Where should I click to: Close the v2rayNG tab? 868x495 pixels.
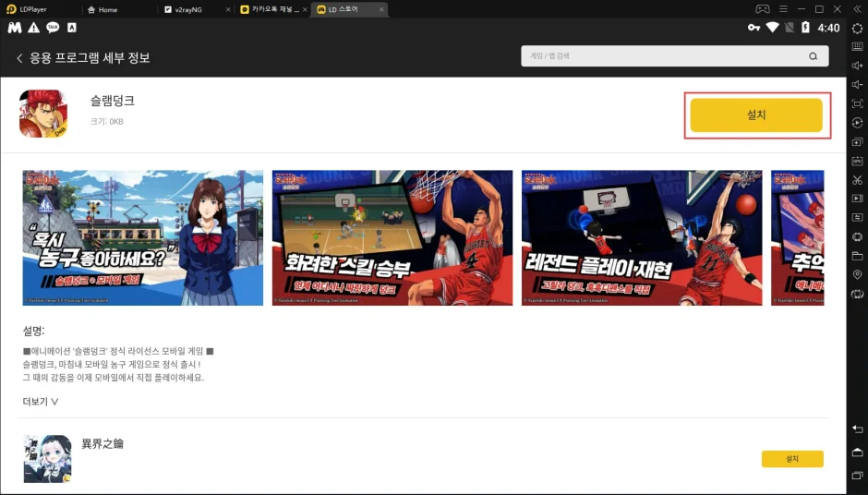pyautogui.click(x=228, y=10)
